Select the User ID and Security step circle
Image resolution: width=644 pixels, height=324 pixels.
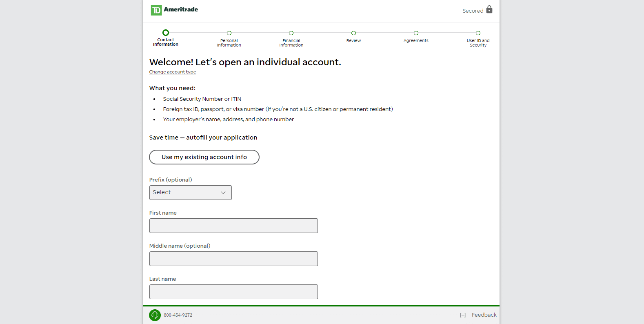click(478, 33)
